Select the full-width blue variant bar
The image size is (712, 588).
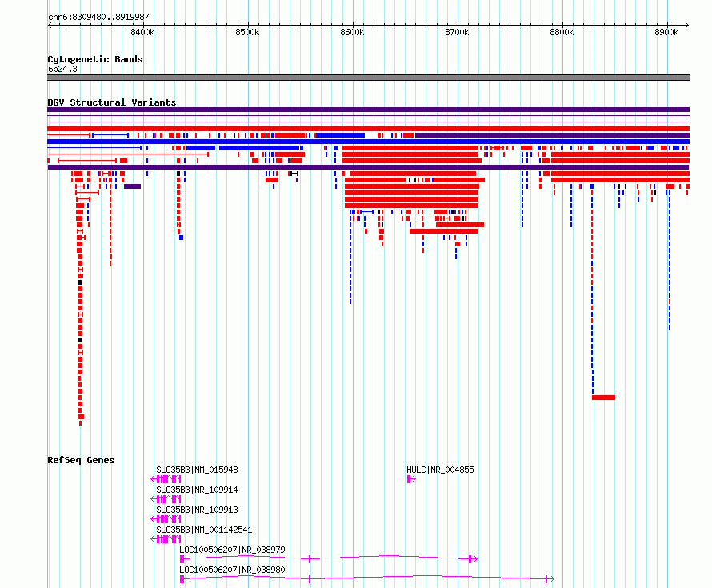tap(368, 142)
